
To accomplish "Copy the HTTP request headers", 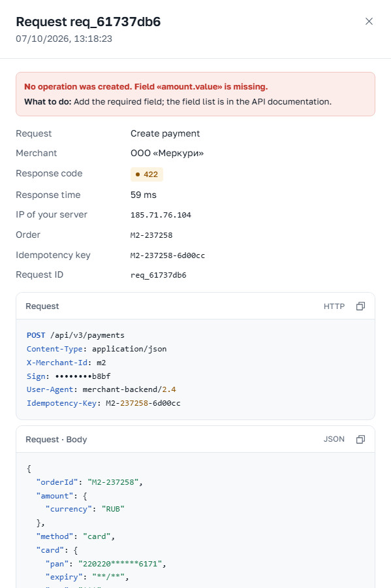I will [x=360, y=306].
